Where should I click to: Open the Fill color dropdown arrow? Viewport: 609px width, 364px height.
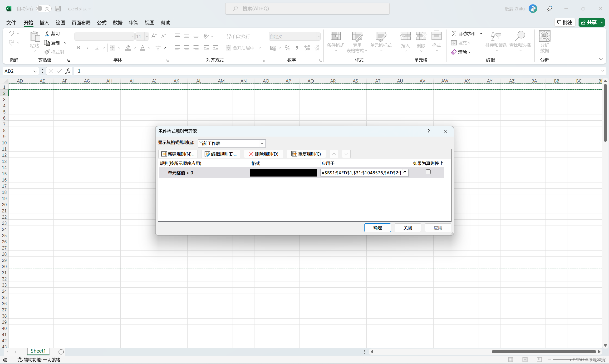[134, 48]
